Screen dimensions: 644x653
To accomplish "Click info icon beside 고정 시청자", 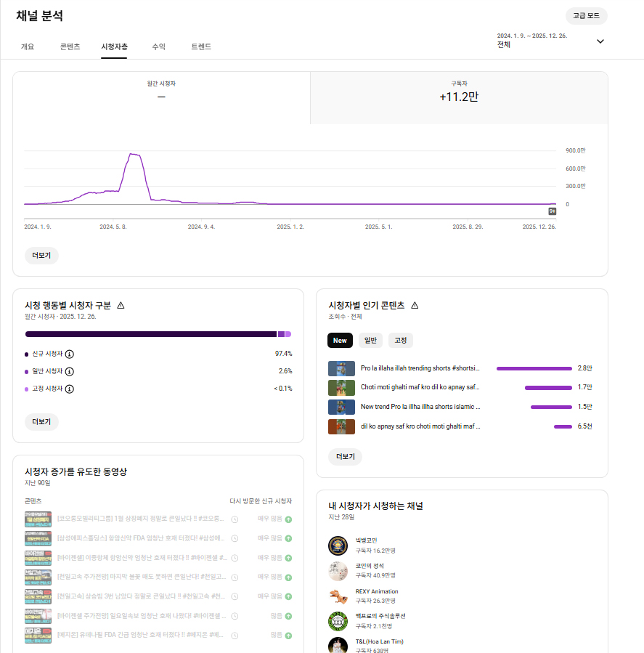I will (70, 389).
